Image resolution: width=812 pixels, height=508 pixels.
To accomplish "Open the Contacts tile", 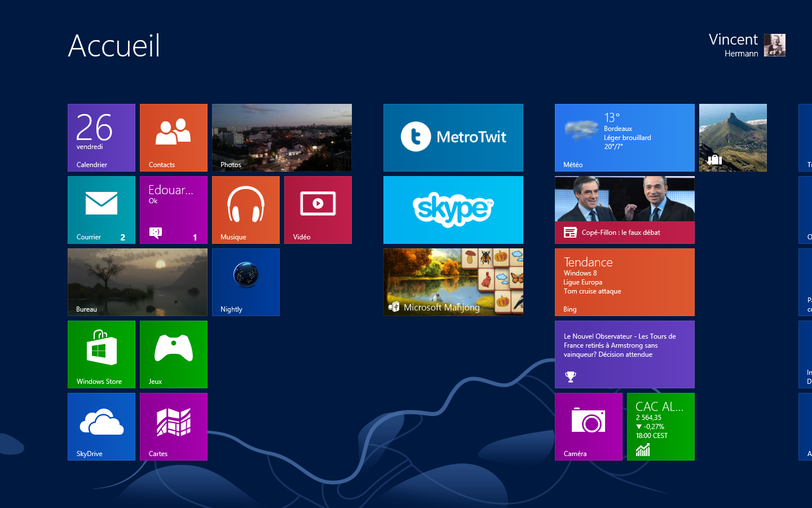I will pos(174,138).
